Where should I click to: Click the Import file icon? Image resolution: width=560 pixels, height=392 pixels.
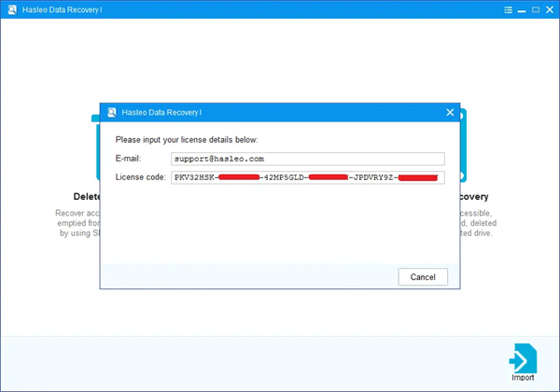click(x=523, y=358)
